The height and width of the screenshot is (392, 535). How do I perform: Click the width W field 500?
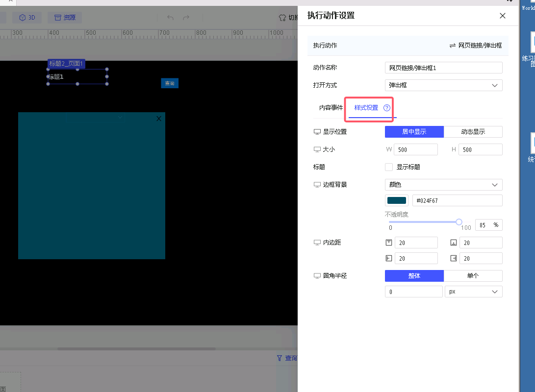[x=415, y=149]
